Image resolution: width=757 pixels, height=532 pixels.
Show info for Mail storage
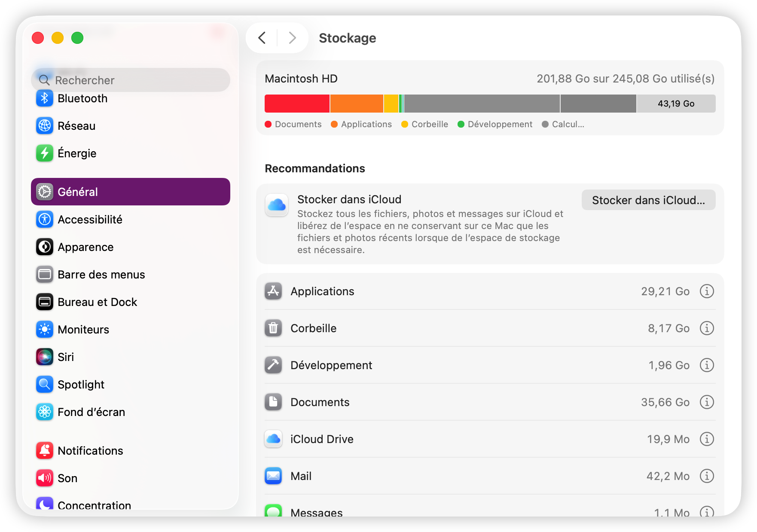pyautogui.click(x=707, y=476)
